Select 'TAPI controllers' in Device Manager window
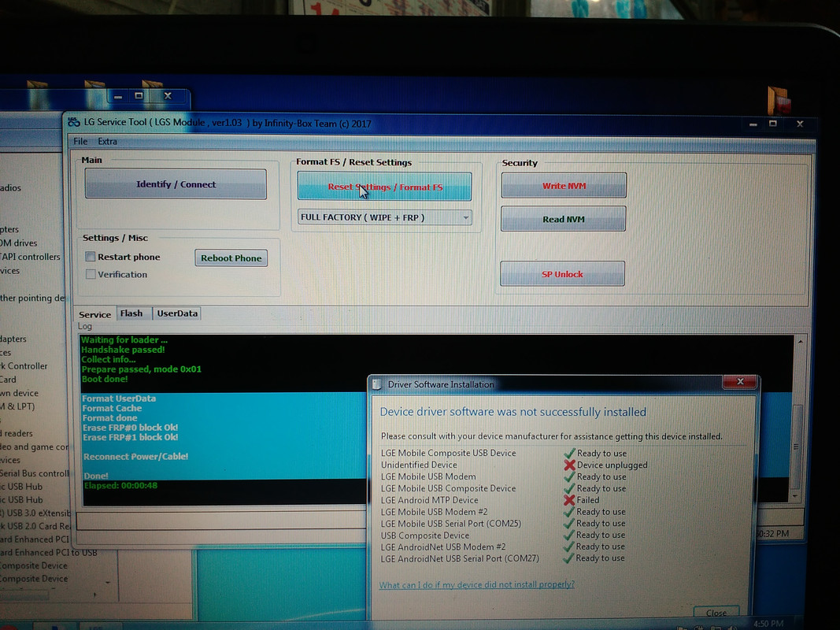Screen dimensions: 840x630 pos(31,257)
